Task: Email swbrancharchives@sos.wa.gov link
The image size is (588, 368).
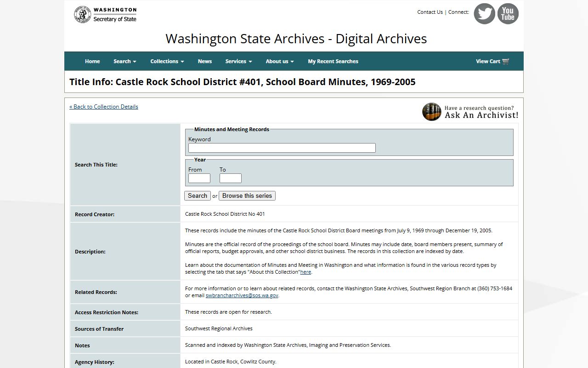Action: [x=242, y=295]
